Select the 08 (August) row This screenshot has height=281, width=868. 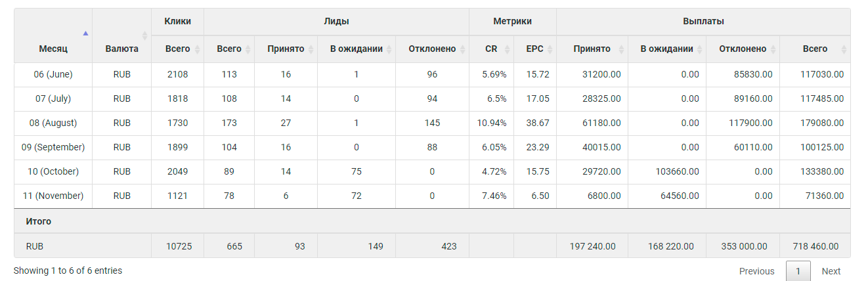tap(432, 123)
